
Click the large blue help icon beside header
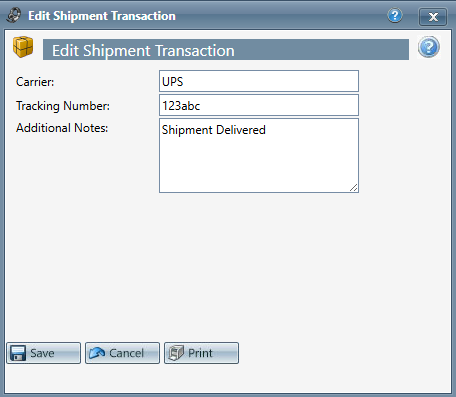429,47
